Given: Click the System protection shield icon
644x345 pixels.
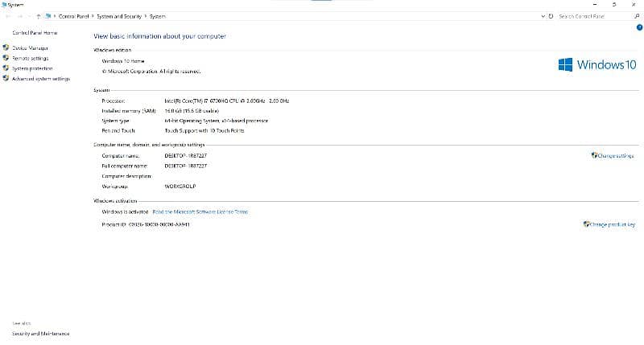Looking at the screenshot, I should pos(6,68).
